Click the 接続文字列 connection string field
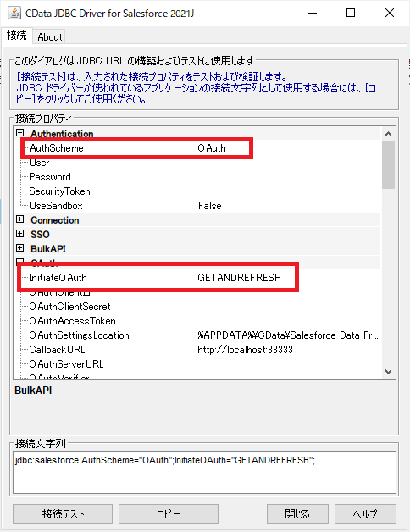The width and height of the screenshot is (410, 532). [204, 473]
